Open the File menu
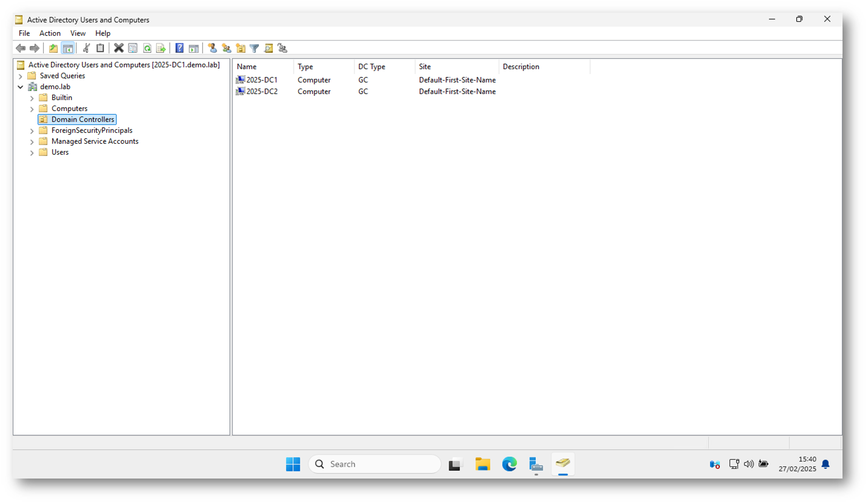 pyautogui.click(x=24, y=33)
